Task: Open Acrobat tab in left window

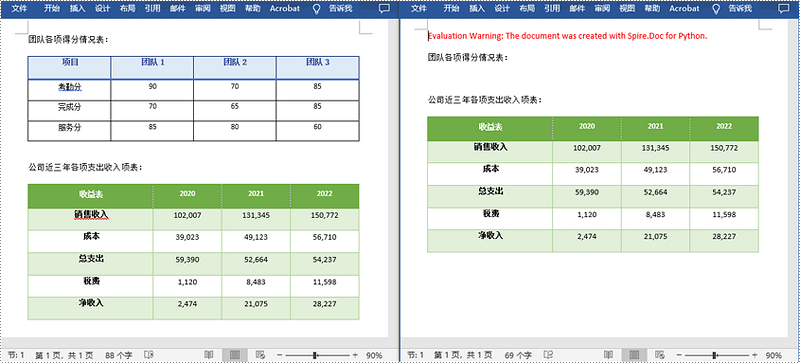Action: [285, 8]
